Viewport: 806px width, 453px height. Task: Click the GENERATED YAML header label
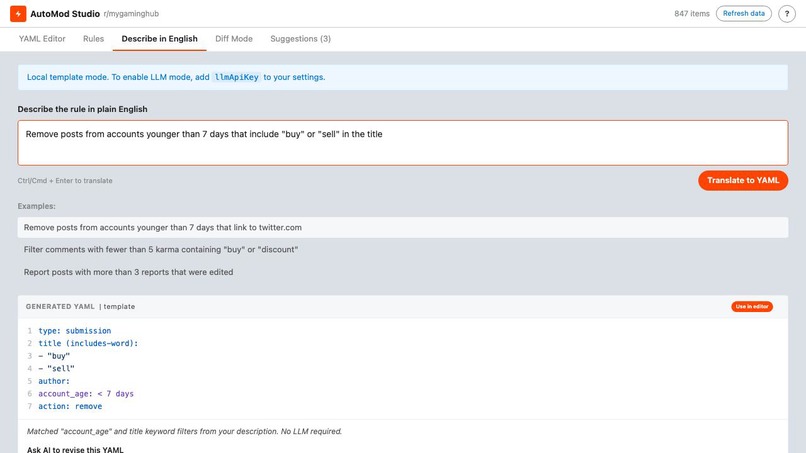click(x=60, y=306)
